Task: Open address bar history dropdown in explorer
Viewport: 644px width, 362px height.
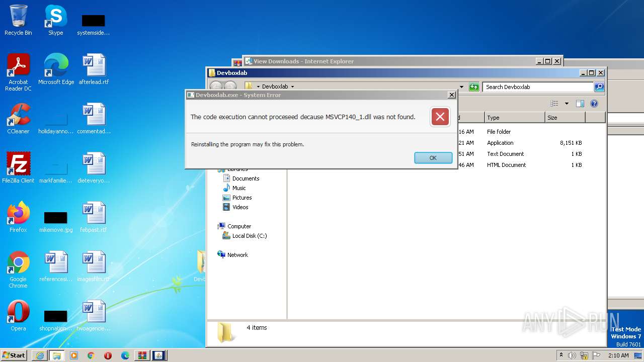Action: [x=461, y=86]
